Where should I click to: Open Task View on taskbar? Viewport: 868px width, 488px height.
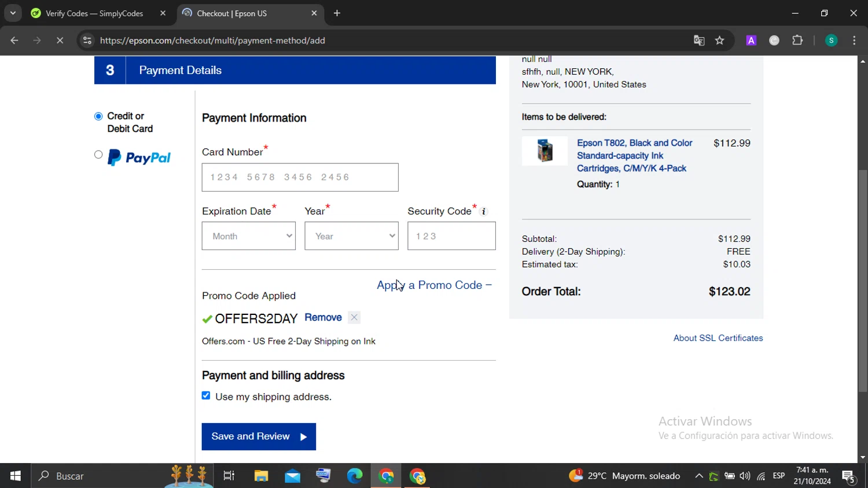[x=229, y=476]
